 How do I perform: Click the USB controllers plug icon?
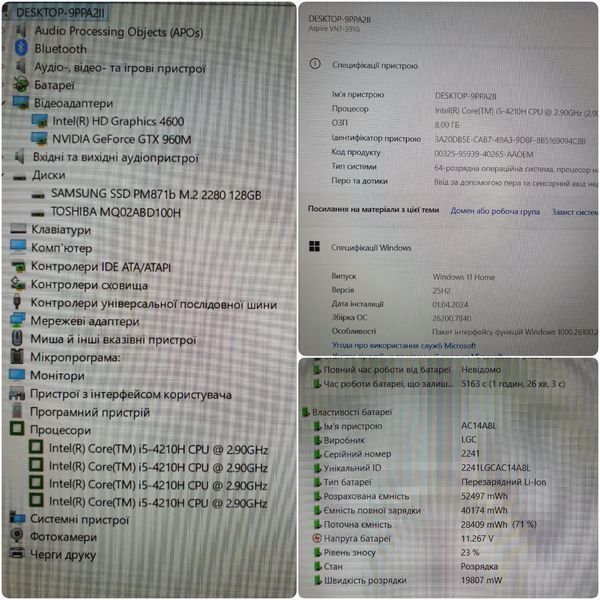tap(17, 302)
